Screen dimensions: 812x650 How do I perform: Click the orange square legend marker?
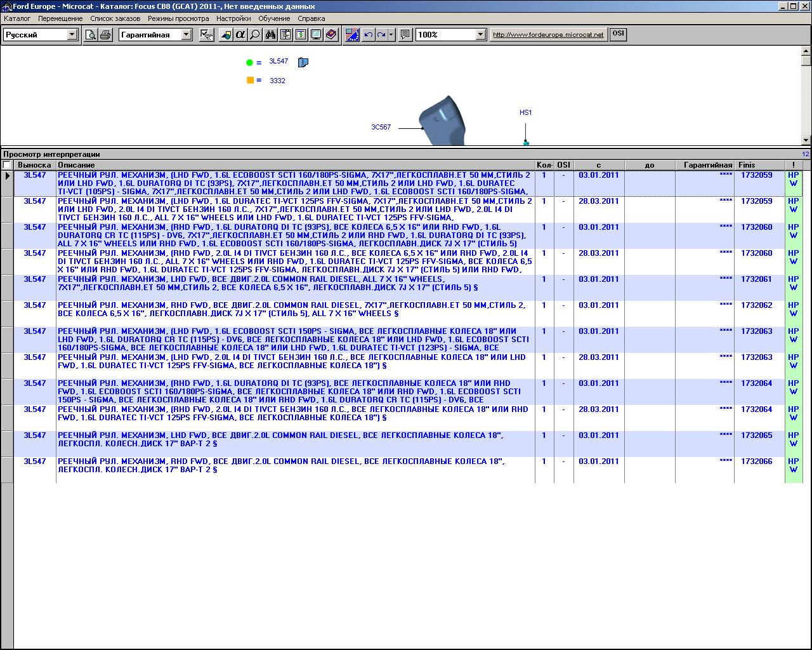250,80
